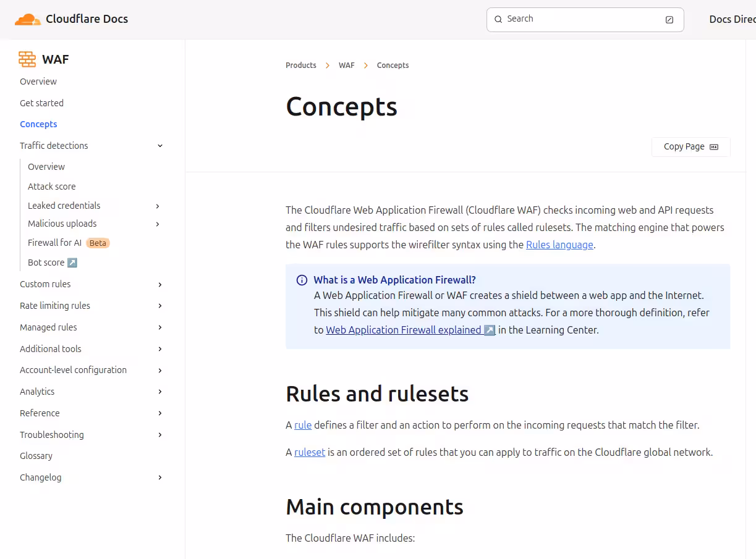The image size is (756, 559).
Task: Click the Copy Page markdown icon
Action: pyautogui.click(x=714, y=147)
